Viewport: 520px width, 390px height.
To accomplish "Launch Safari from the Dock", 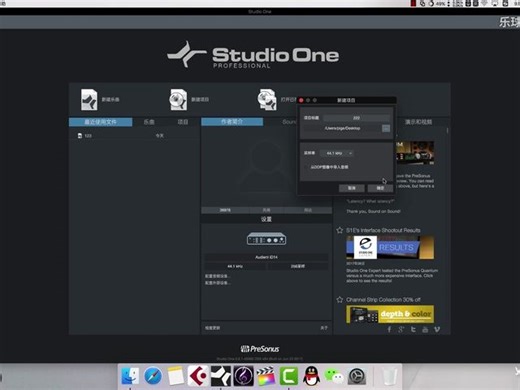I will coord(153,376).
